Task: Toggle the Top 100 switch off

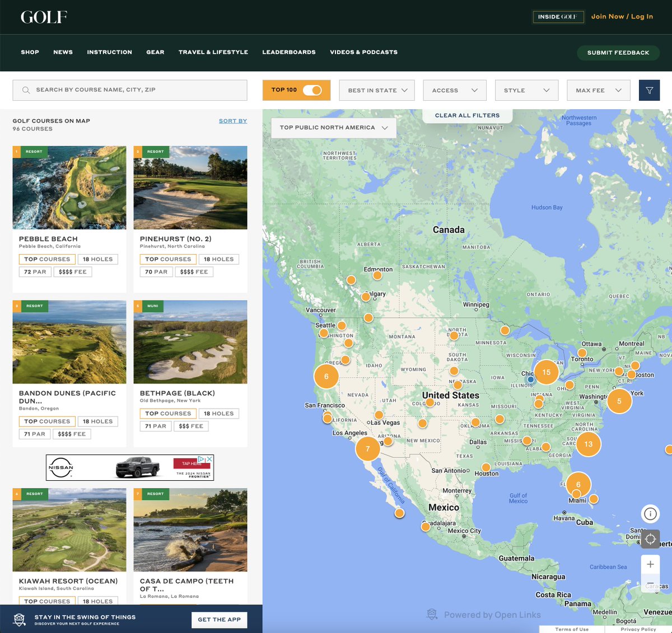Action: click(312, 90)
